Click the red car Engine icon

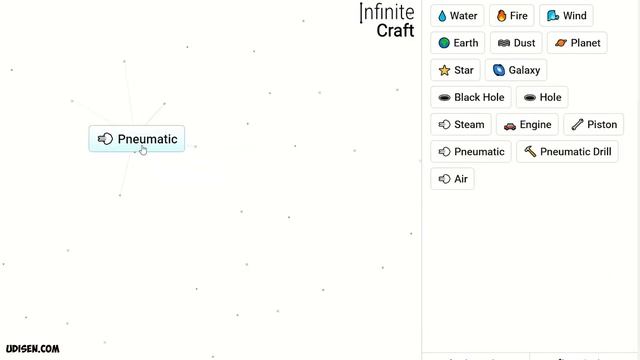510,126
